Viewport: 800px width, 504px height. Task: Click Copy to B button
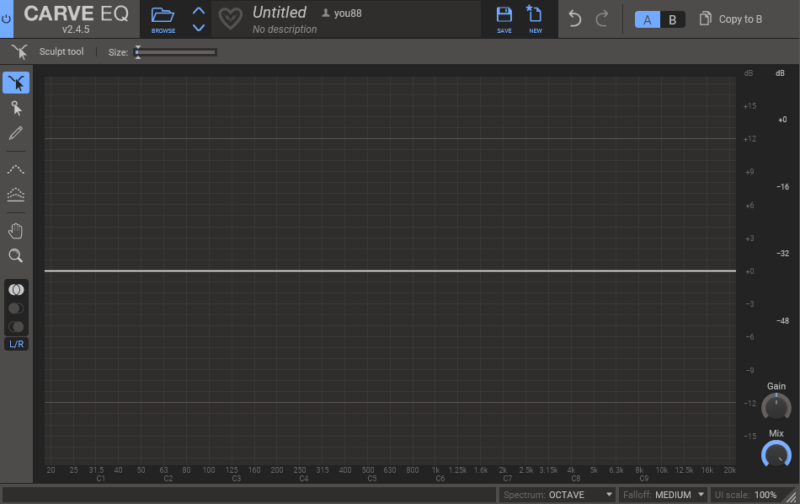pos(731,19)
